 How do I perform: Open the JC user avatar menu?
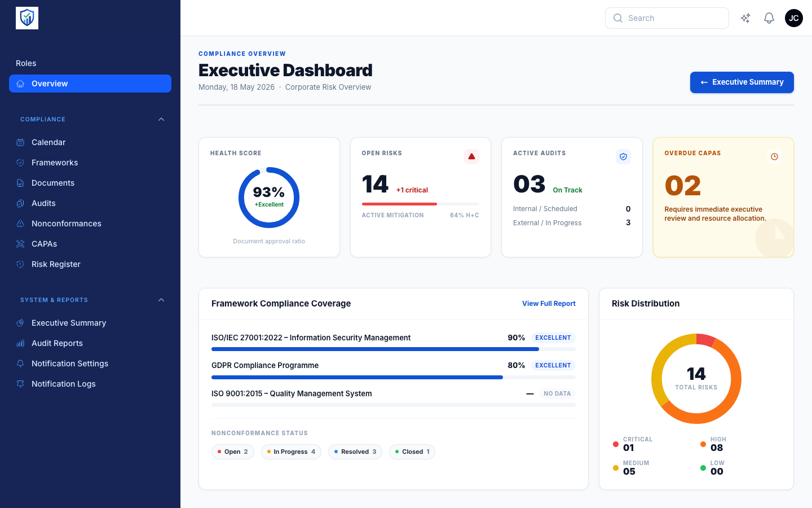794,18
